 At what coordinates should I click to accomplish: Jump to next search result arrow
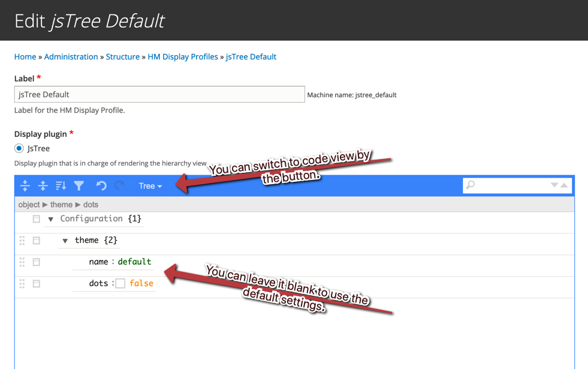coord(554,185)
